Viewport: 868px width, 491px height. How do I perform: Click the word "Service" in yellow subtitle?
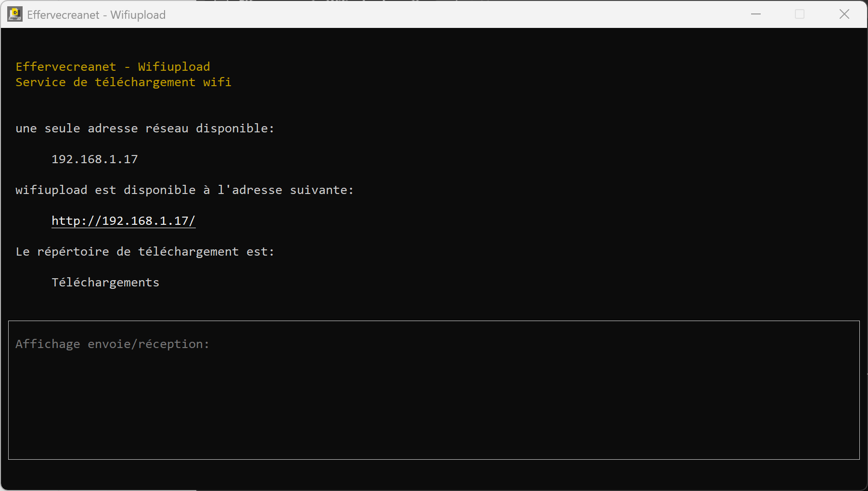click(x=40, y=82)
